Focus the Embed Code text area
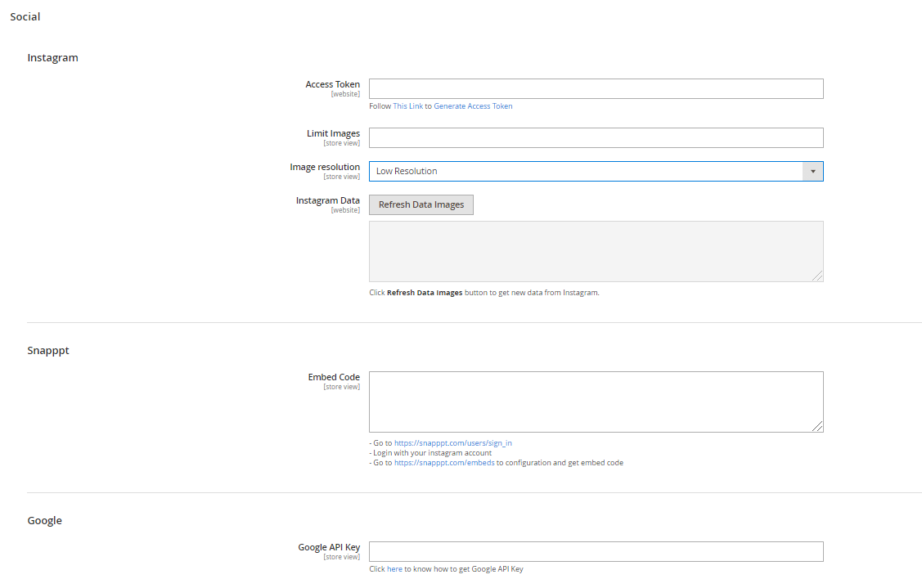This screenshot has height=588, width=922. [596, 402]
